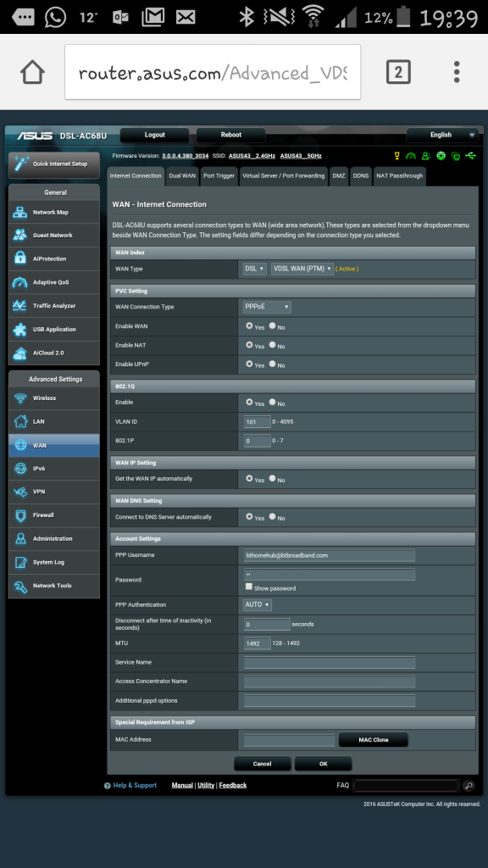Open the Help & Support link
488x868 pixels.
(x=135, y=786)
